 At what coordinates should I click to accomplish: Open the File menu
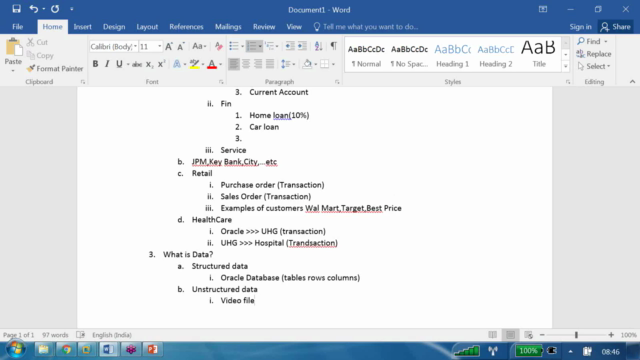point(18,27)
